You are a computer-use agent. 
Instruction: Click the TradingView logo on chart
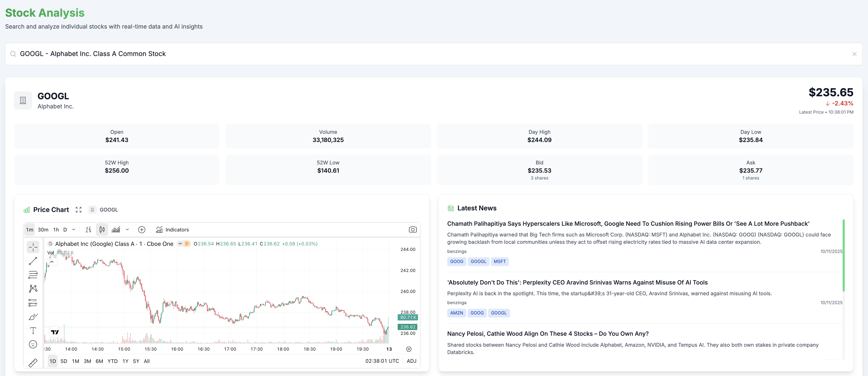point(55,332)
